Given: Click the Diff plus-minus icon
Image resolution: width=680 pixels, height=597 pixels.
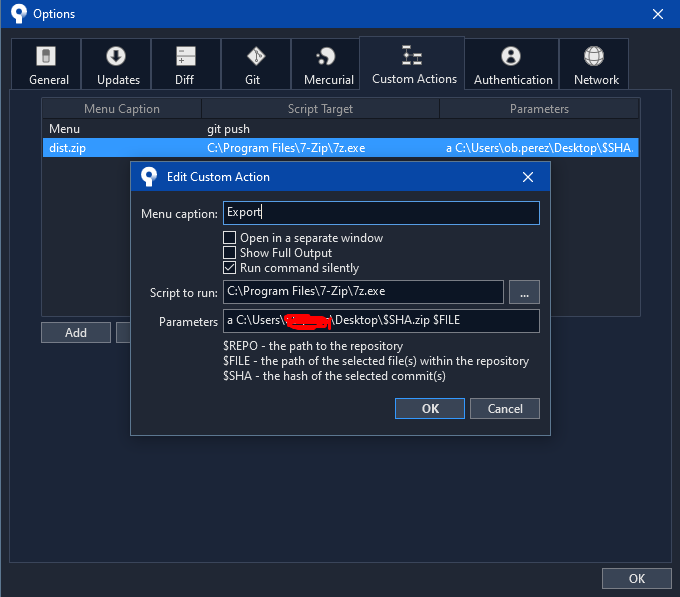Looking at the screenshot, I should pos(186,56).
